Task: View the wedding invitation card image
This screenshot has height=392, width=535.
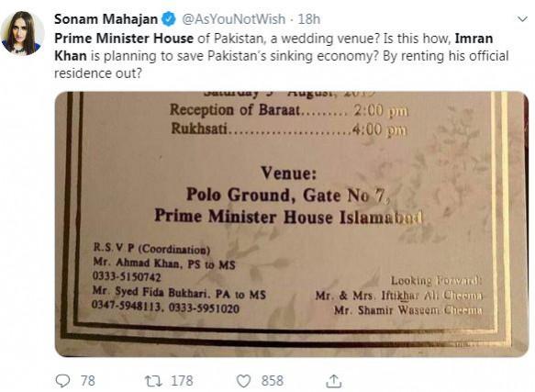Action: click(292, 224)
